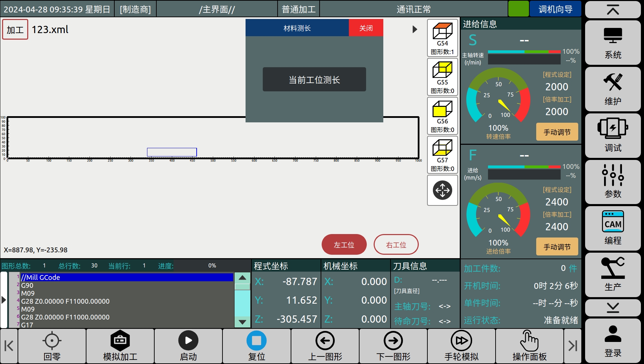This screenshot has height=364, width=644.
Task: Select the G54 coordinate system icon
Action: (x=442, y=38)
